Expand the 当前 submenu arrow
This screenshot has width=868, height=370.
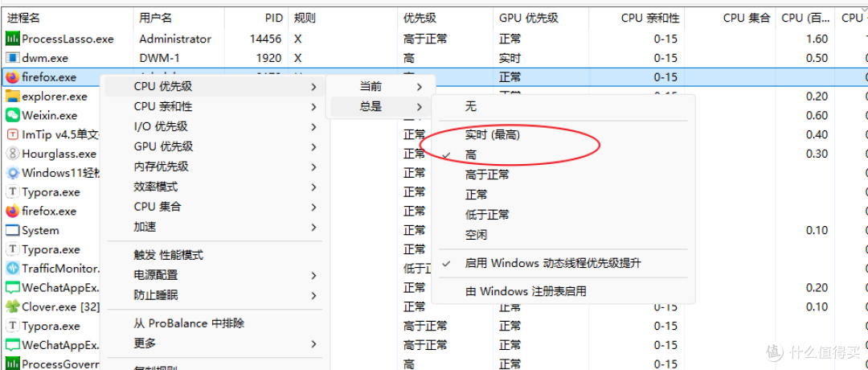[419, 87]
